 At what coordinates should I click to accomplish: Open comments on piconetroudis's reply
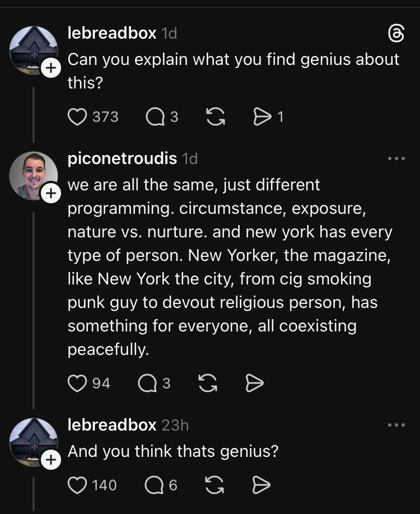(x=146, y=383)
